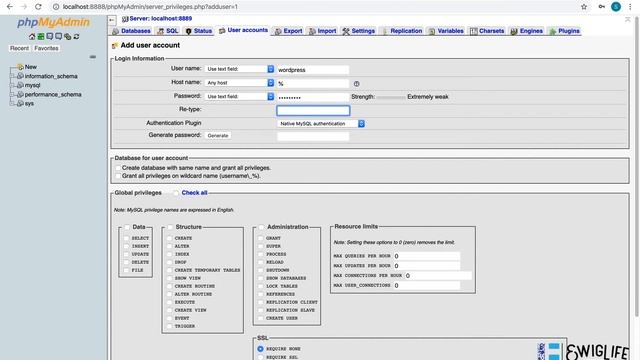
Task: Reload the navigation panel icon
Action: coord(76,37)
